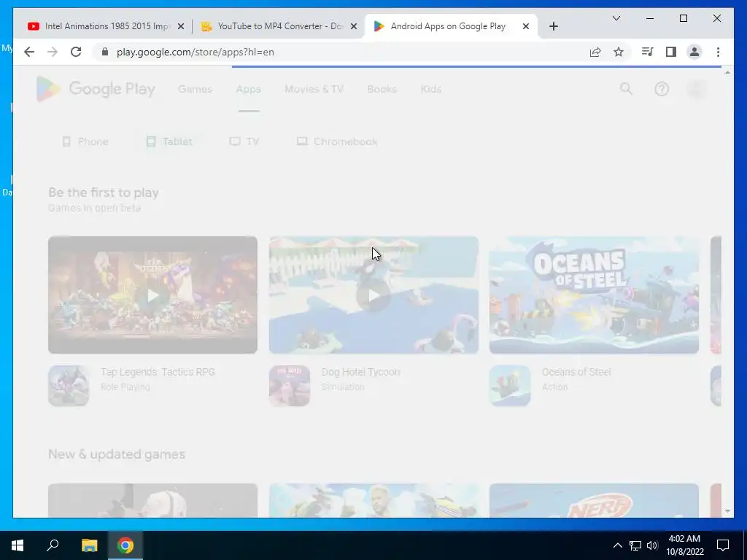Screen dimensions: 747x560
Task: Select the Games section tab
Action: [x=195, y=89]
